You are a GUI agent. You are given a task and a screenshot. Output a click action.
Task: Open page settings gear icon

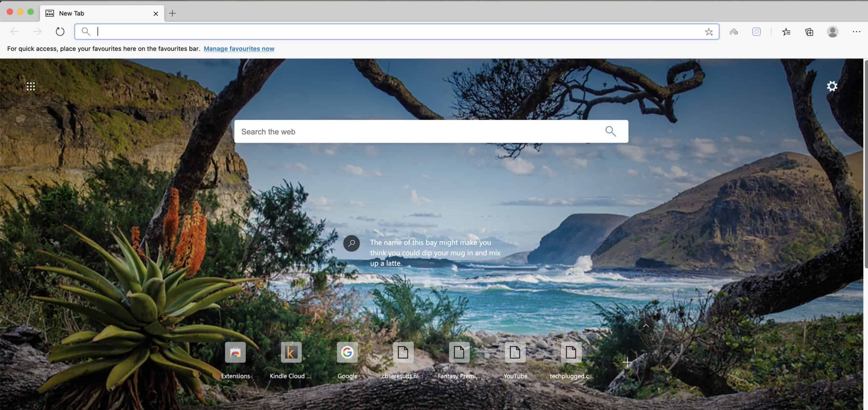[x=832, y=86]
